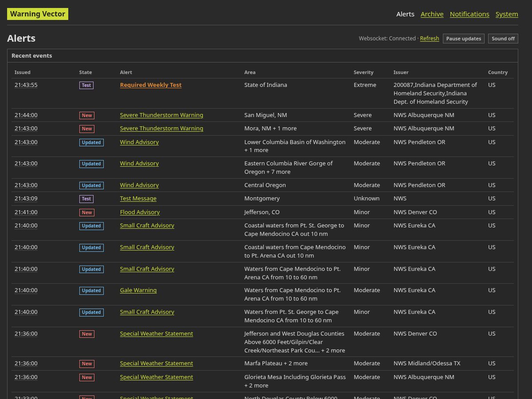Click the Recent events panel heading
This screenshot has width=532, height=399.
pos(32,56)
